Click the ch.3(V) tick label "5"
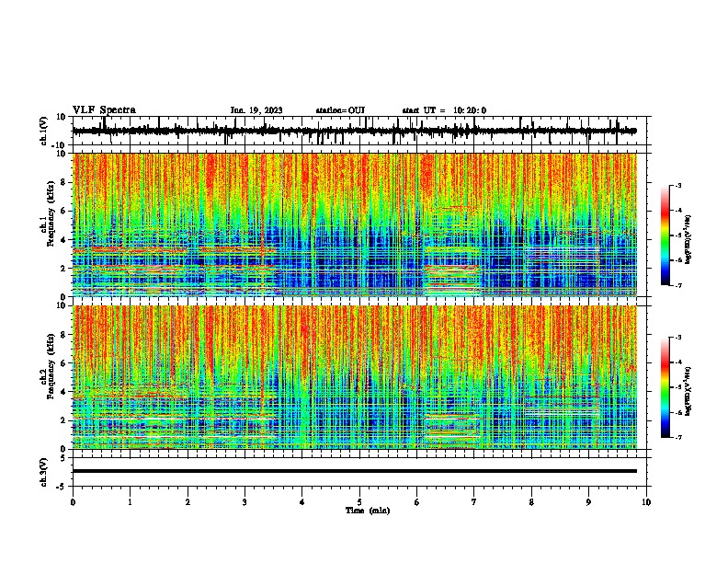 (x=63, y=458)
